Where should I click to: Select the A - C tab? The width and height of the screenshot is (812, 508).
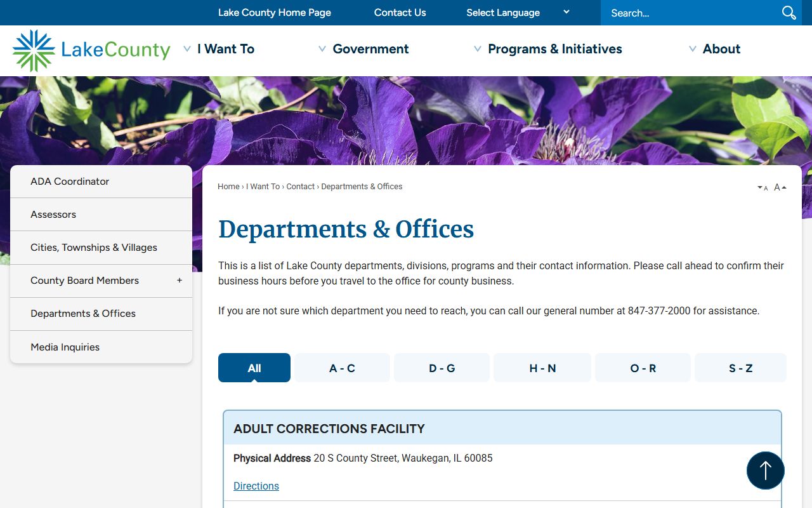(x=342, y=368)
